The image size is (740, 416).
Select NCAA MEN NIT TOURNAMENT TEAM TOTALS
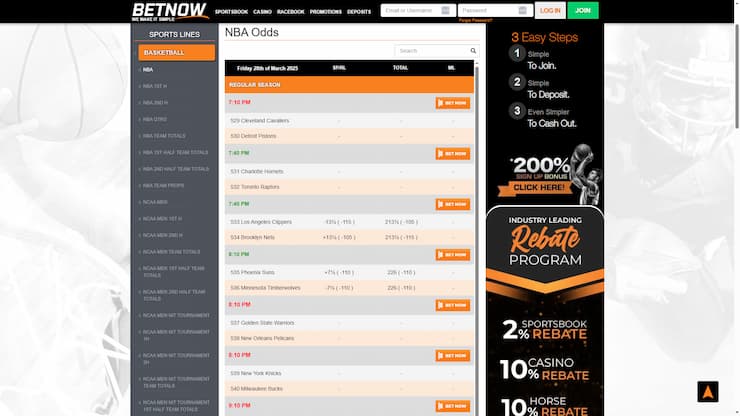click(176, 382)
